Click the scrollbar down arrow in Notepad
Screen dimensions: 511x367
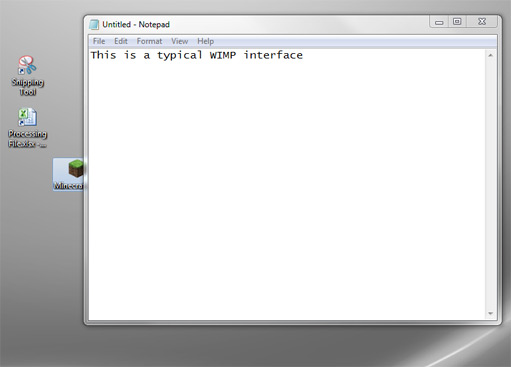pyautogui.click(x=490, y=313)
